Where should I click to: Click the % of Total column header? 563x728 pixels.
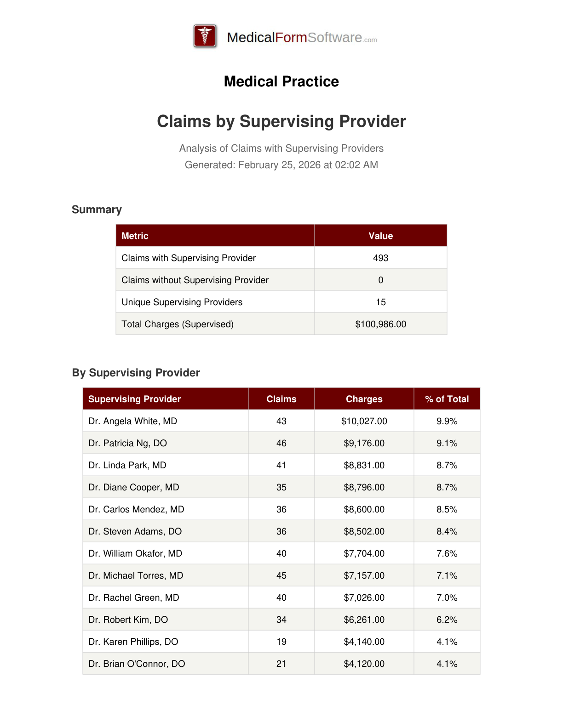(447, 399)
